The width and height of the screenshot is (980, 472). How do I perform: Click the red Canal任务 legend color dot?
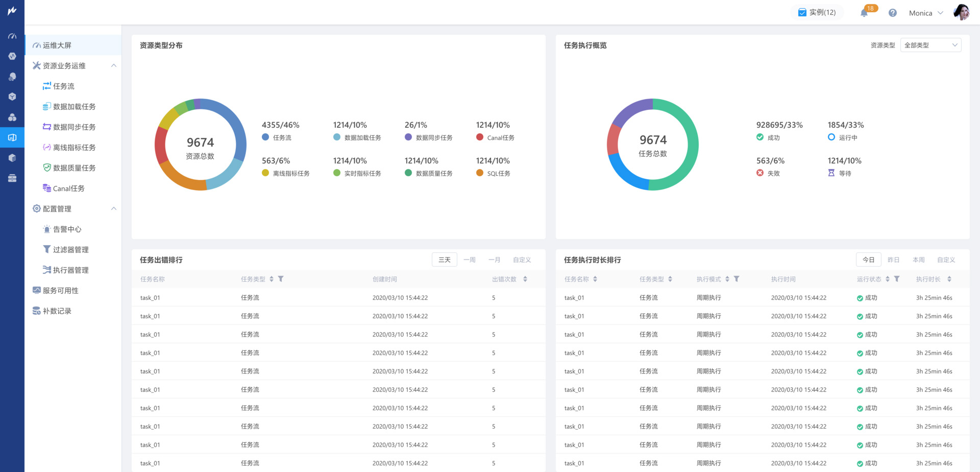pos(480,137)
